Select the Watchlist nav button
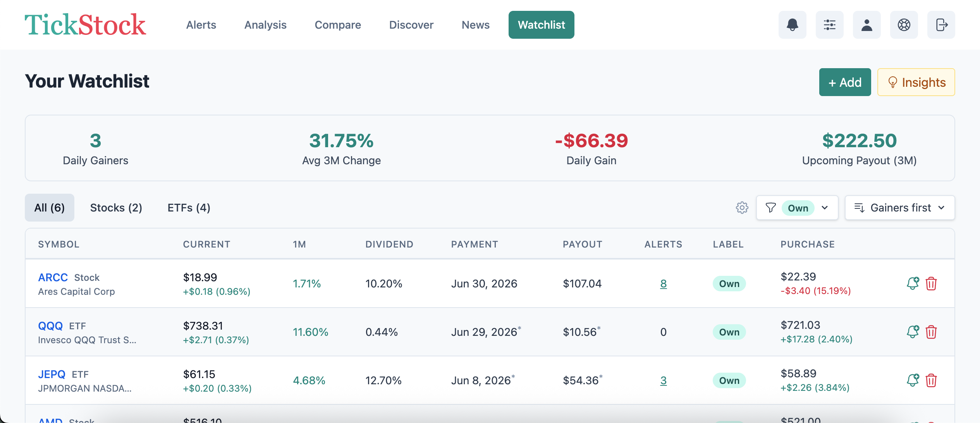The image size is (980, 423). [x=542, y=25]
